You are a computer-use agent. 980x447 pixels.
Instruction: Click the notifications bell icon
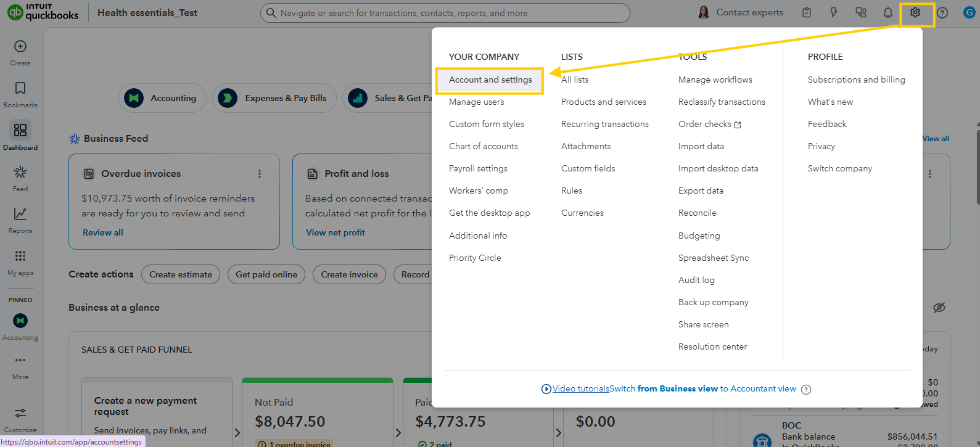tap(888, 13)
